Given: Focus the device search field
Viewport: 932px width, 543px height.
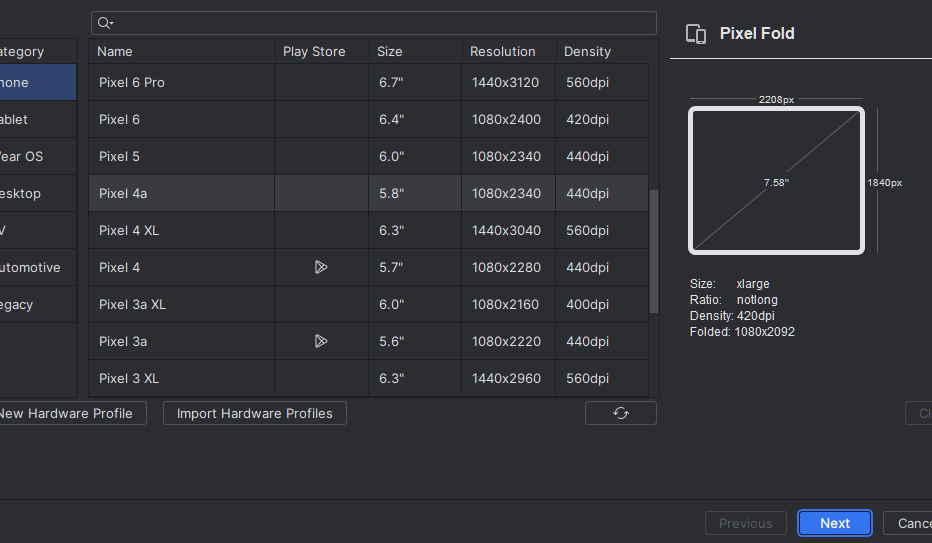Looking at the screenshot, I should 374,23.
